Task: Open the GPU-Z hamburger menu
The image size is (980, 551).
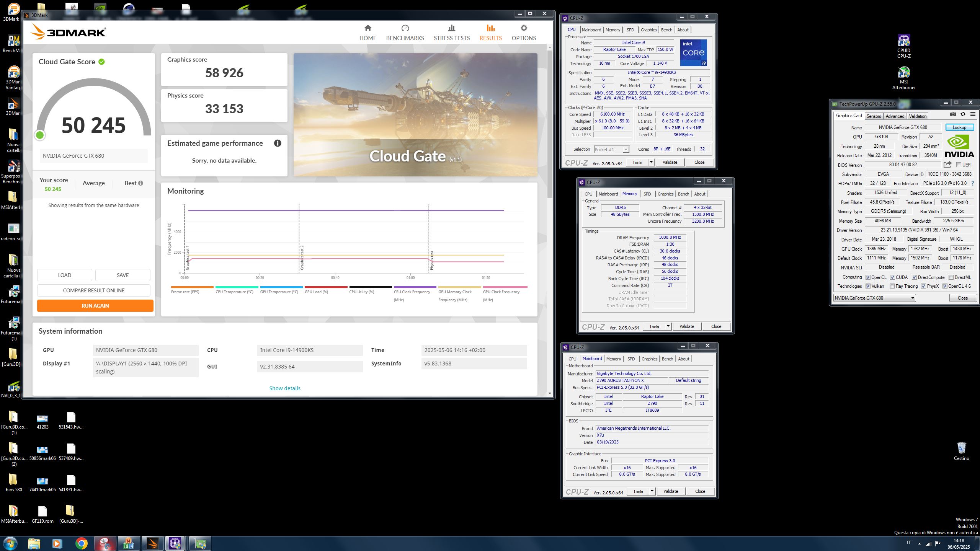Action: pos(973,114)
